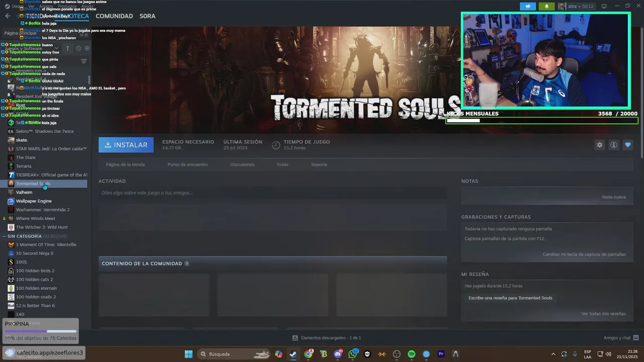The width and height of the screenshot is (644, 362).
Task: Select Warhammer: Vermintide 2 in the list
Action: click(44, 210)
